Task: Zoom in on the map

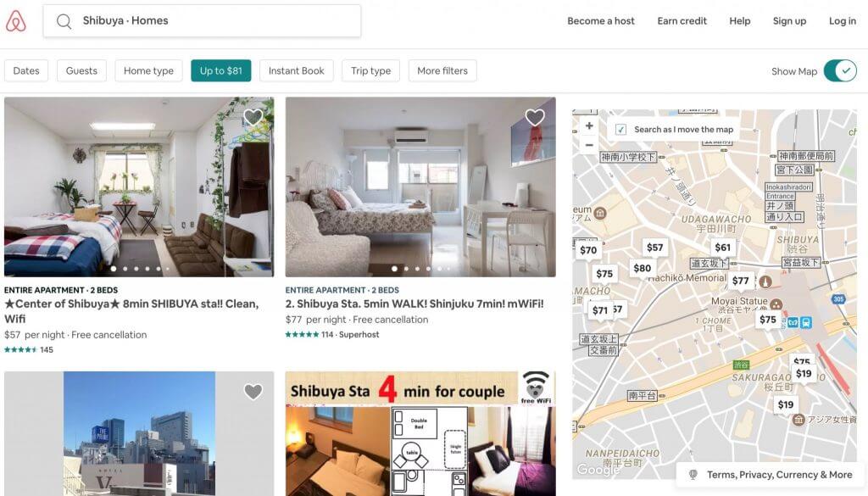Action: [x=590, y=125]
